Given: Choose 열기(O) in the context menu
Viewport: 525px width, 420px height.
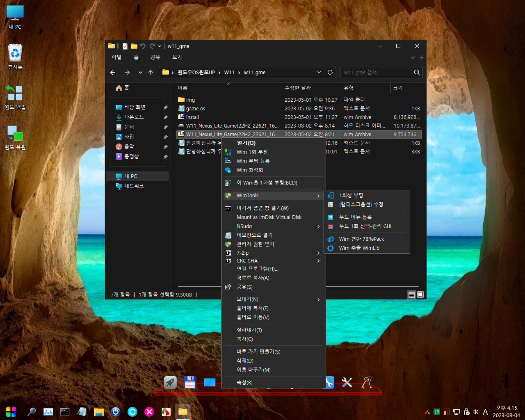Looking at the screenshot, I should [x=273, y=143].
